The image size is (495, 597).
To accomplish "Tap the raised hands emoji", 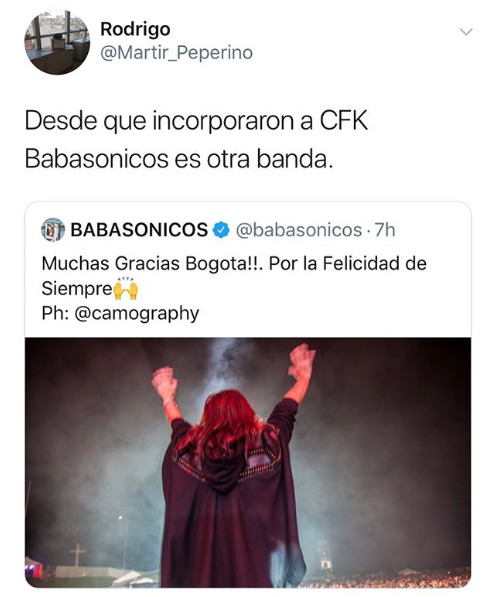I will (x=126, y=288).
